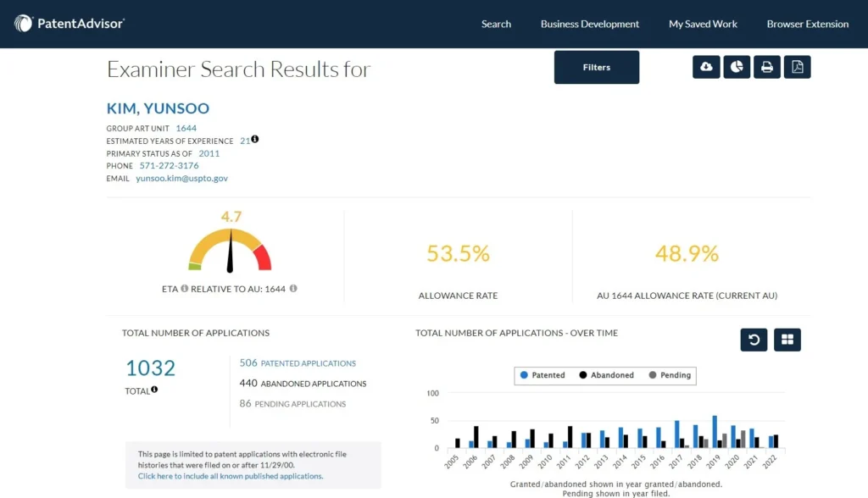Open the pie chart analytics icon
This screenshot has width=868, height=498.
click(x=737, y=67)
